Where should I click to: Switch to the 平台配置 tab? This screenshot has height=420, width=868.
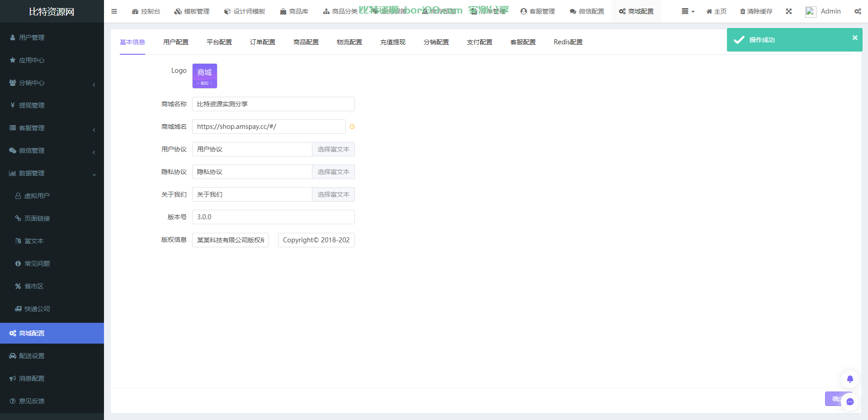click(x=219, y=42)
